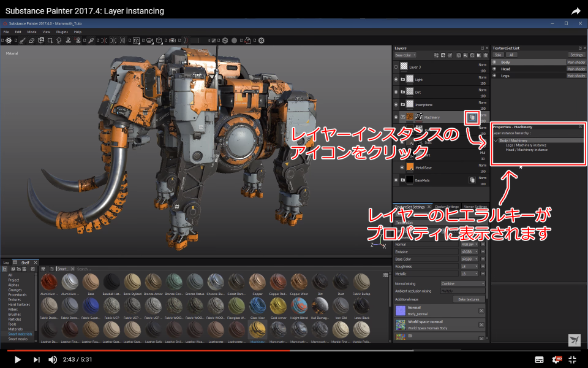Click BaseMats layer instance icon

click(472, 180)
